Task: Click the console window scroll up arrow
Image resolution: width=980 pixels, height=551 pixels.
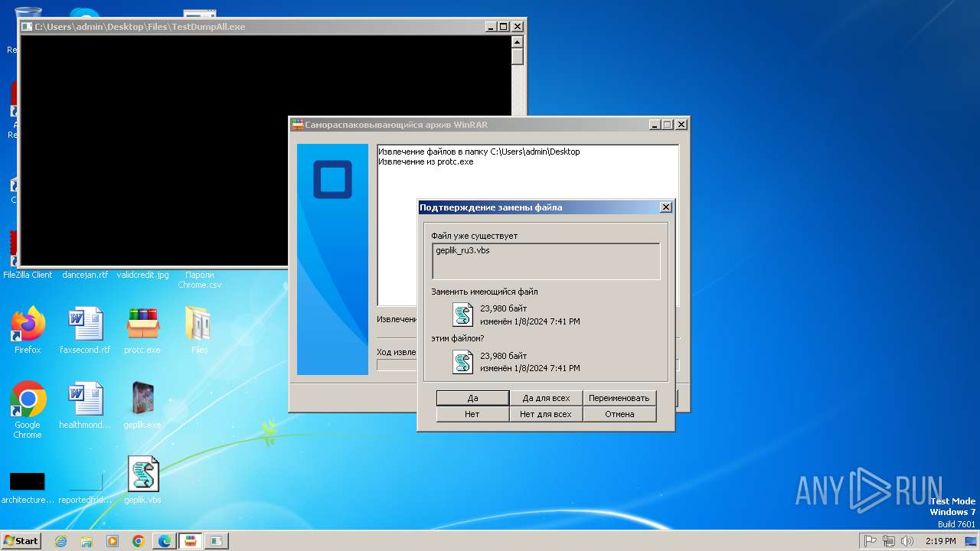Action: pyautogui.click(x=518, y=42)
